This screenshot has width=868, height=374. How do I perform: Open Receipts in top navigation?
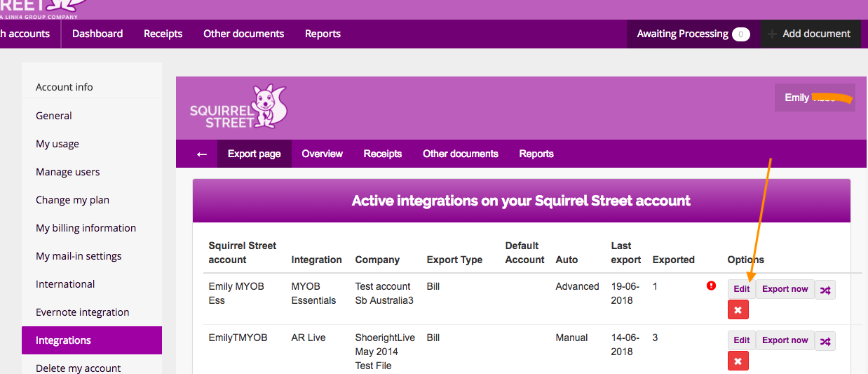(163, 34)
